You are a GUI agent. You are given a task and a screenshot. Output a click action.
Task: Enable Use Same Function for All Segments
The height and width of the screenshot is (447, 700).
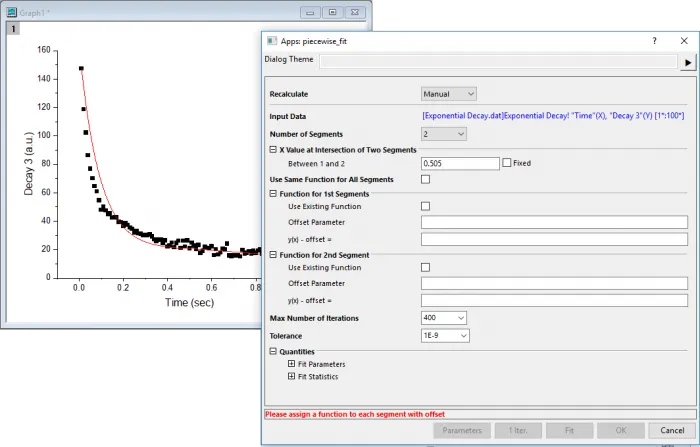point(425,179)
